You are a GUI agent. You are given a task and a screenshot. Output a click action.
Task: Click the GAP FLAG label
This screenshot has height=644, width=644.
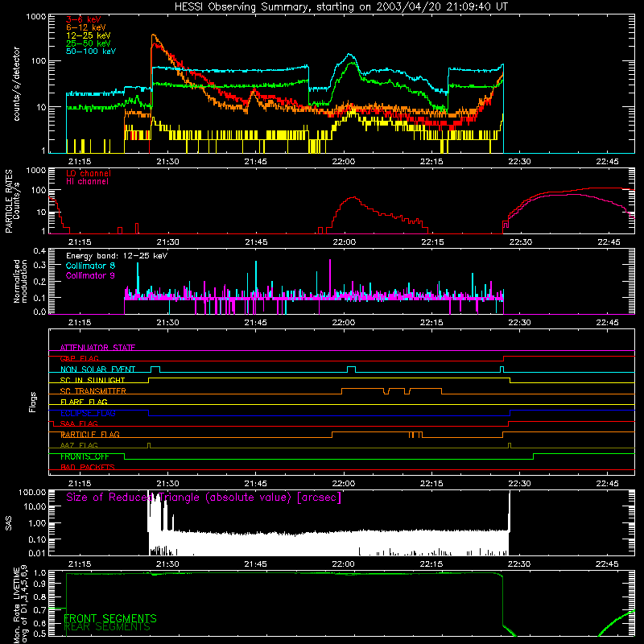pos(79,358)
